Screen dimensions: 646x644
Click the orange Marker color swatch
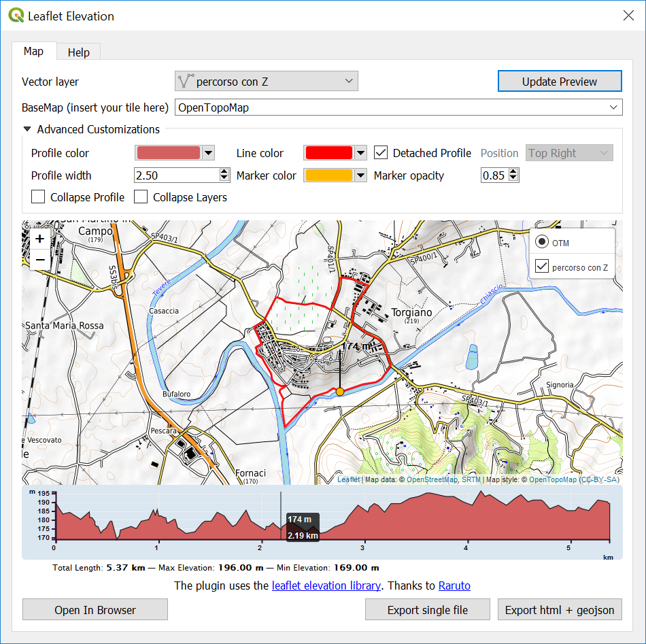328,175
